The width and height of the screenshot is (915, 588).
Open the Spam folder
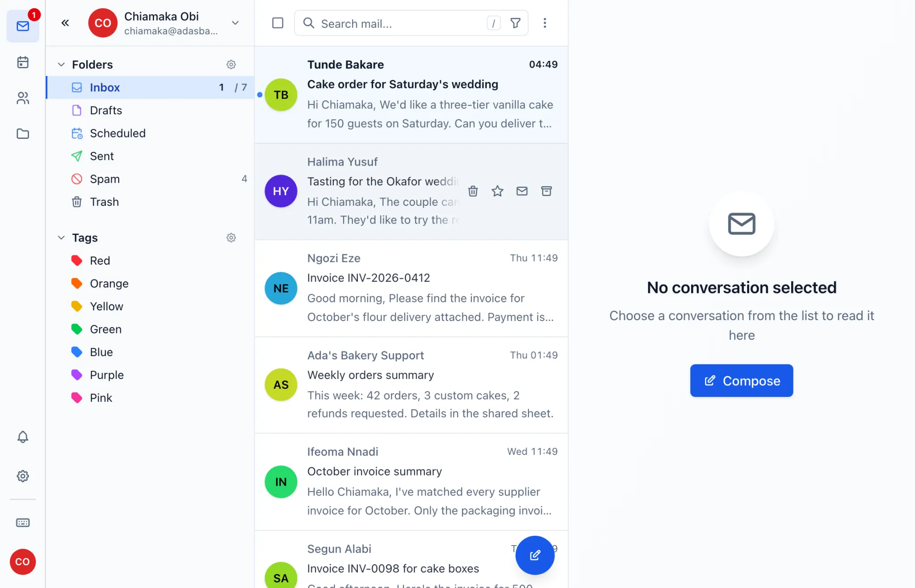(x=151, y=179)
